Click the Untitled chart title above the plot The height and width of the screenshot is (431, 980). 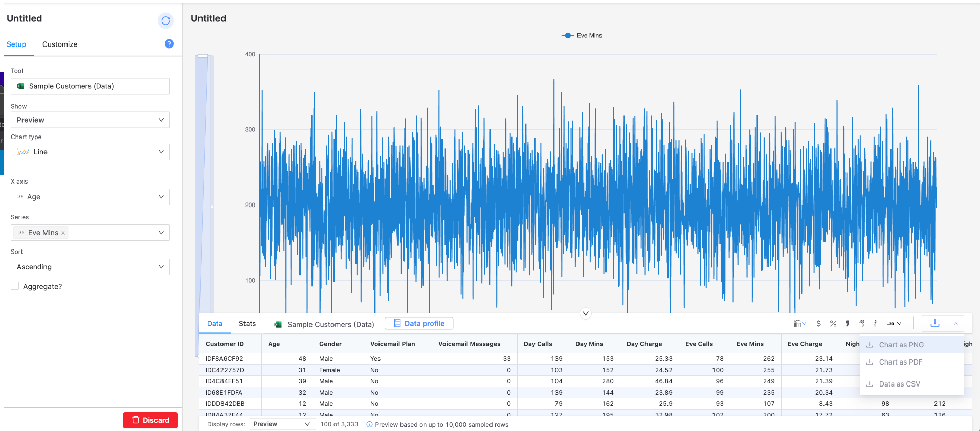pos(208,18)
